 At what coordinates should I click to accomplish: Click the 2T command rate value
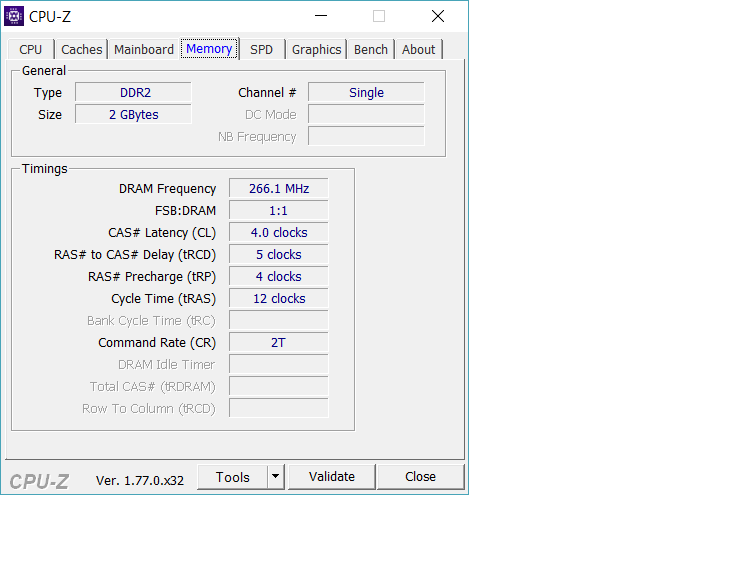point(279,343)
